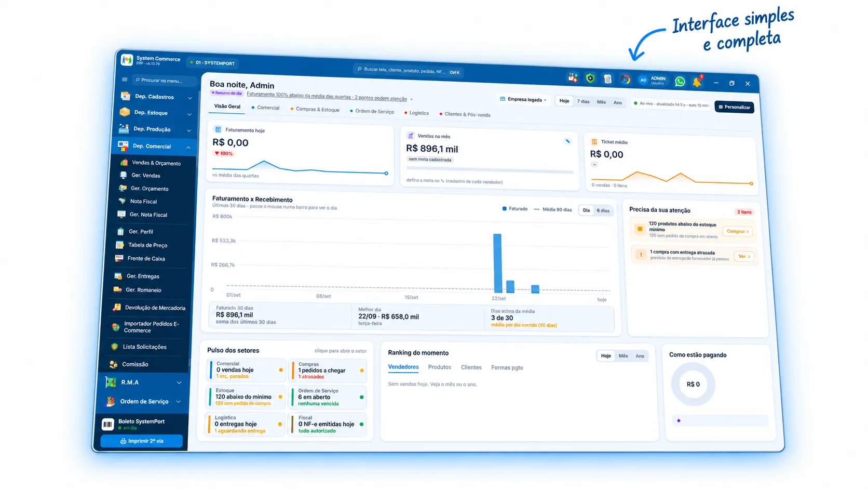Switch to Compras & Estoque tab
The width and height of the screenshot is (868, 489).
(315, 109)
